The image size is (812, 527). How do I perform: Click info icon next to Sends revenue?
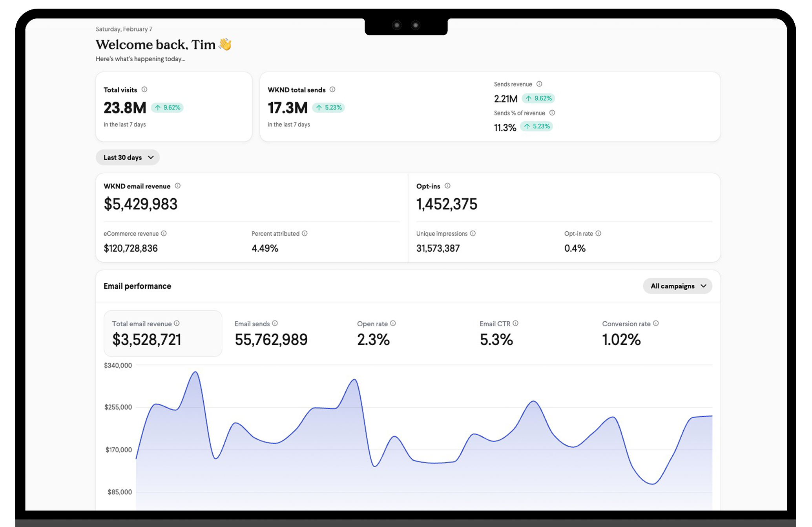click(539, 84)
